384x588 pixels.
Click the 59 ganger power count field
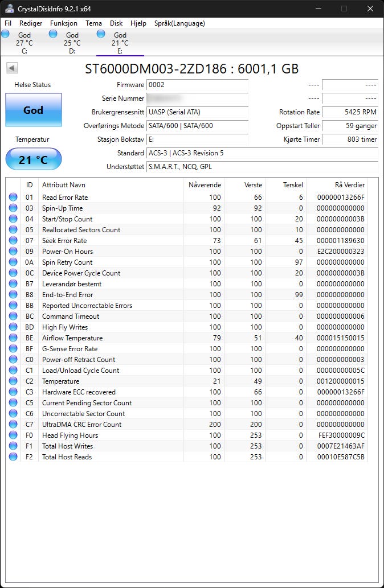pyautogui.click(x=350, y=126)
